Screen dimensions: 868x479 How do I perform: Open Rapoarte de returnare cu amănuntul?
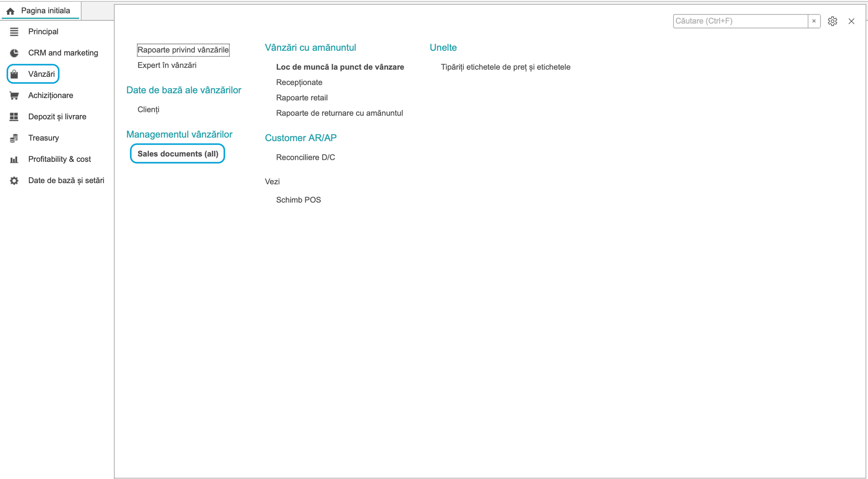point(339,113)
